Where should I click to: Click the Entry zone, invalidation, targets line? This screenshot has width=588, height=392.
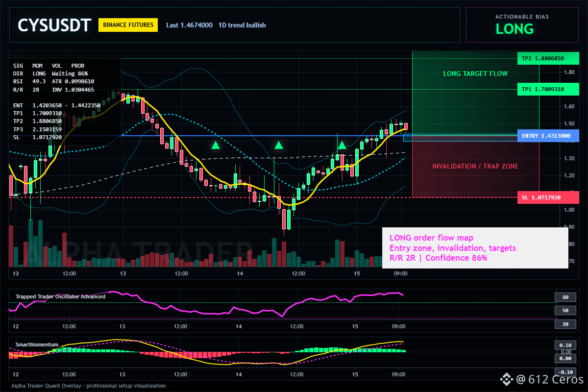coord(452,248)
